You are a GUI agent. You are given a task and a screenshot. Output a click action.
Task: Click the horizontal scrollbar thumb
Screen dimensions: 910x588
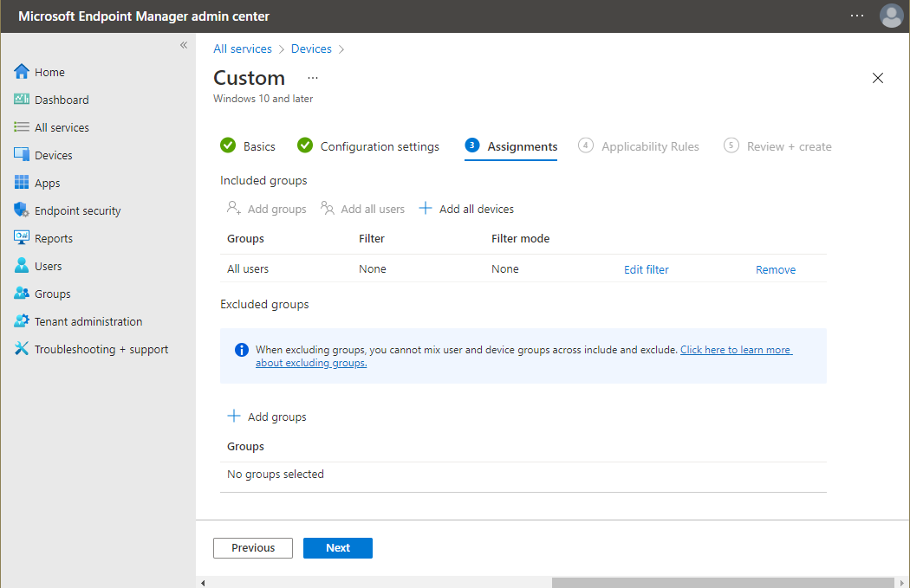pos(723,583)
